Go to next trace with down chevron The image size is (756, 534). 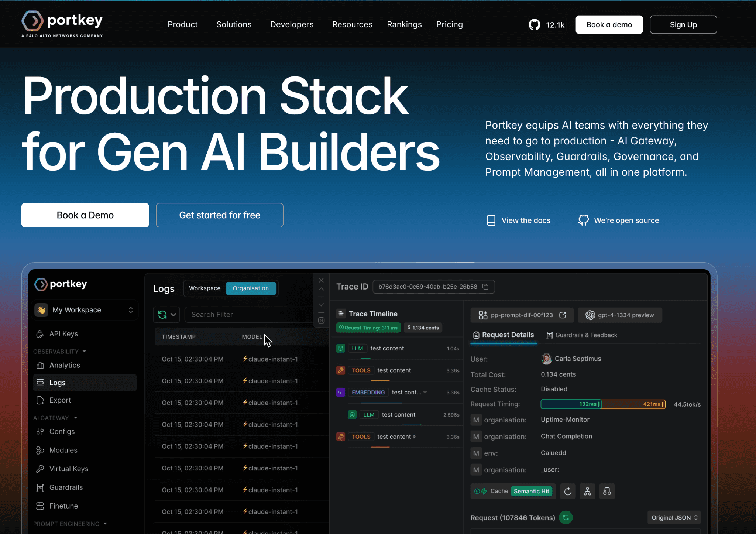[321, 305]
